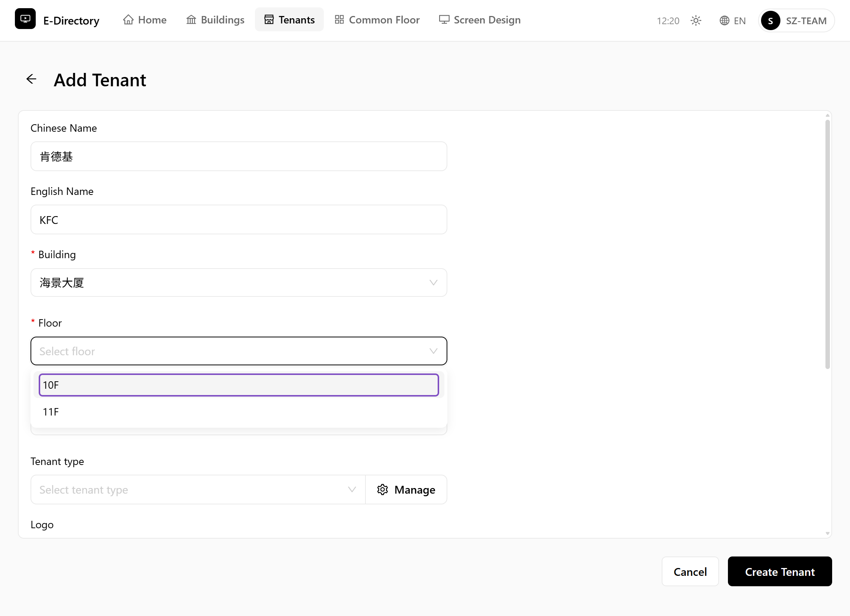Click the E-Directory brand title
This screenshot has width=850, height=616.
click(71, 20)
